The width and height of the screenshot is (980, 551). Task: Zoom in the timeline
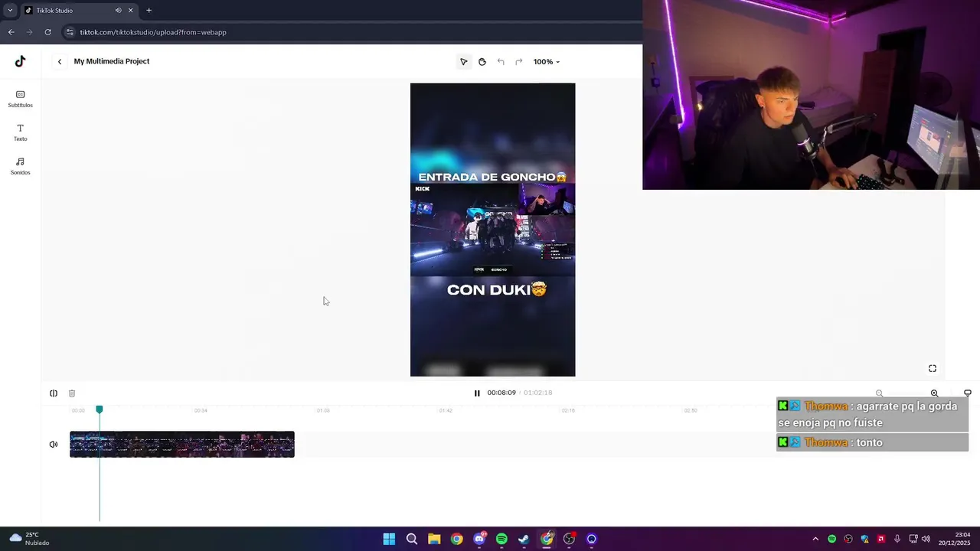(934, 393)
